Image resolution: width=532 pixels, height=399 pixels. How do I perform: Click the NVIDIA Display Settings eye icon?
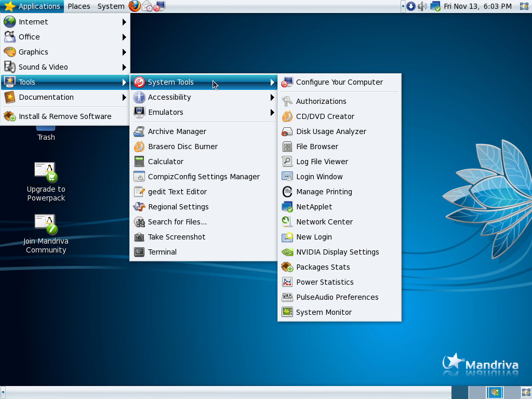[x=287, y=252]
